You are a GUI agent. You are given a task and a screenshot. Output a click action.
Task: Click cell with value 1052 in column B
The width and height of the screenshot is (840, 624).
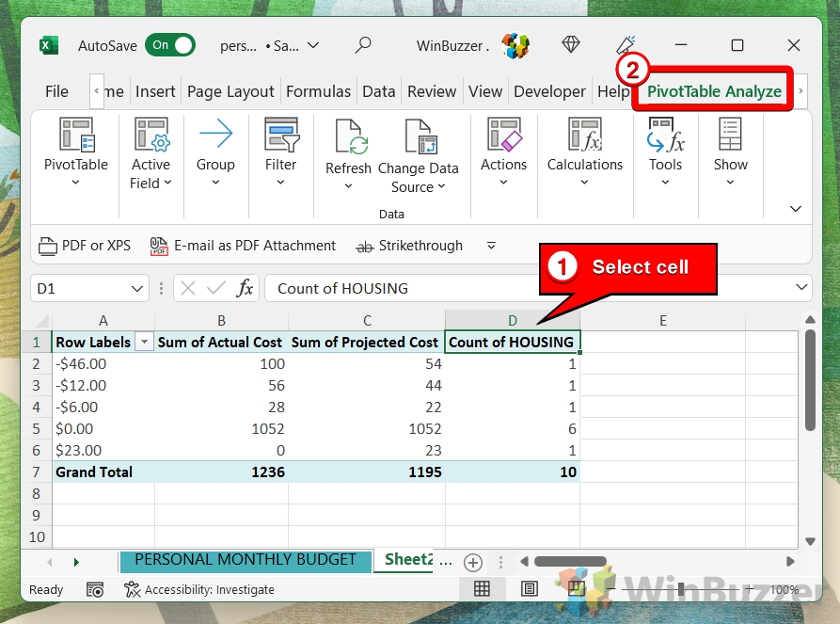click(x=221, y=429)
